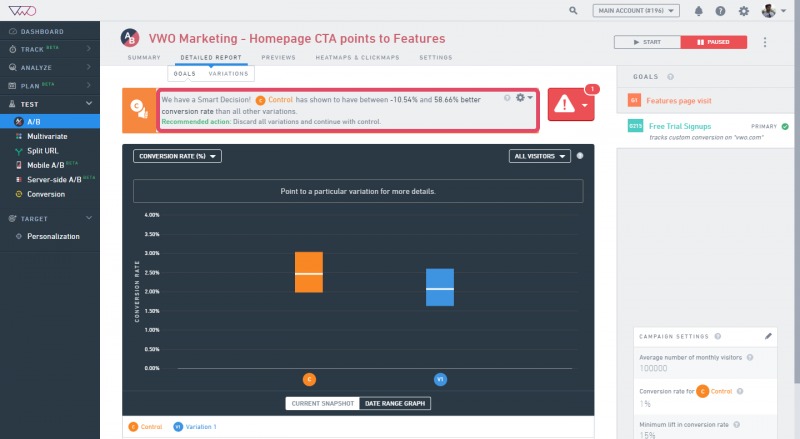Open the user profile avatar menu
Screen dimensions: 800x439
click(x=773, y=11)
